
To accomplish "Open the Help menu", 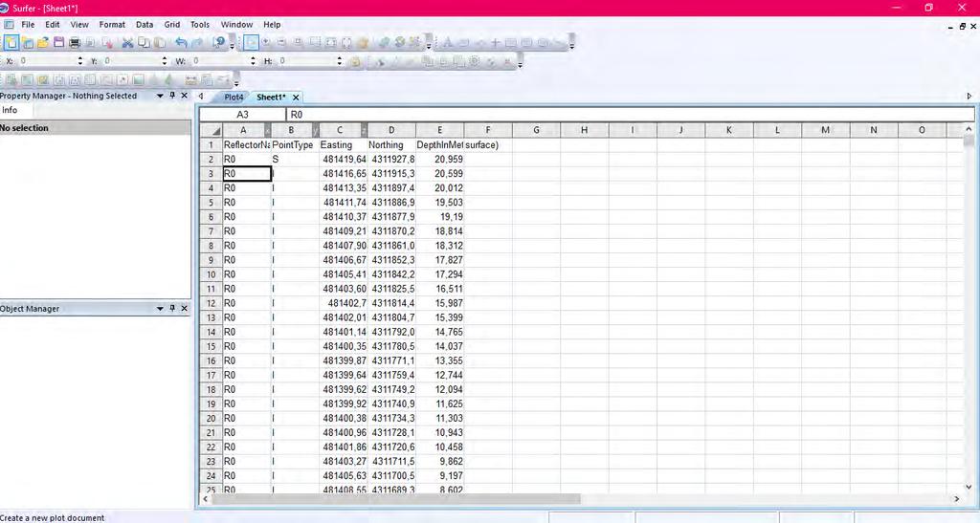I will tap(272, 24).
